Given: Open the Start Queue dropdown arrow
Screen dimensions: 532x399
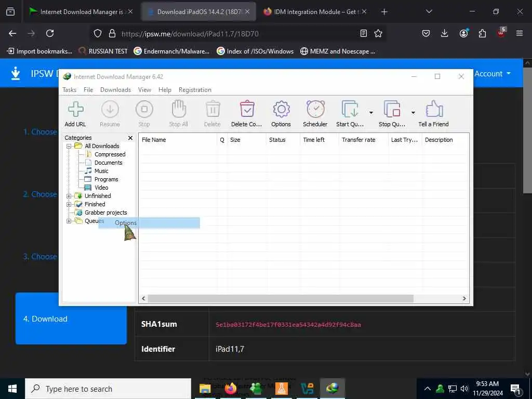Looking at the screenshot, I should (371, 113).
